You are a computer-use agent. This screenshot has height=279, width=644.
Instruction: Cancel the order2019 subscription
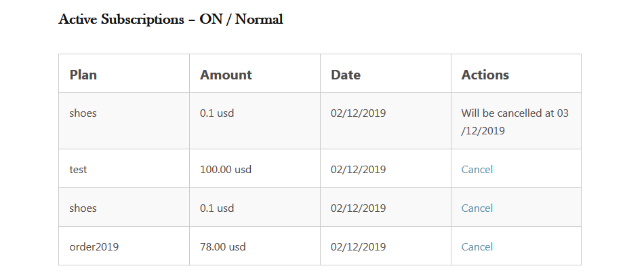point(477,246)
